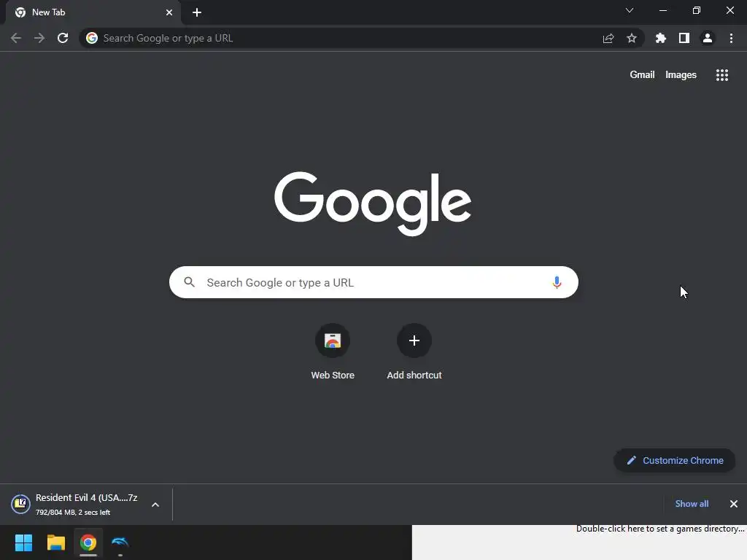Open the Extensions puzzle icon

(x=661, y=38)
